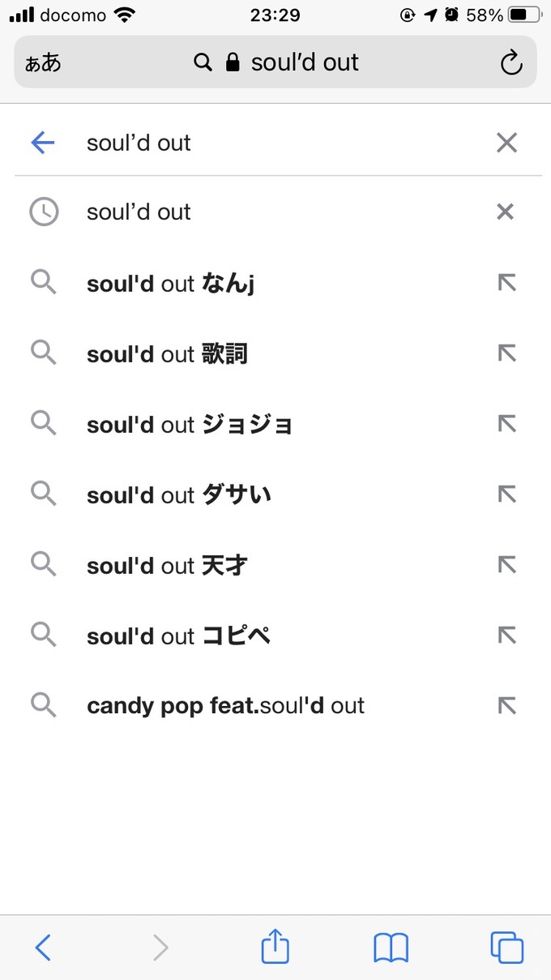Clear the search field with the X button
This screenshot has width=551, height=980.
coord(506,142)
